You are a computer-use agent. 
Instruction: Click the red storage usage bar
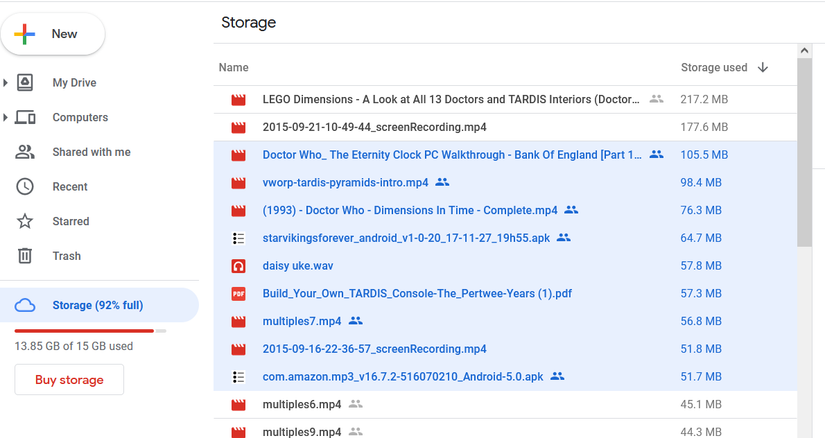[x=84, y=330]
